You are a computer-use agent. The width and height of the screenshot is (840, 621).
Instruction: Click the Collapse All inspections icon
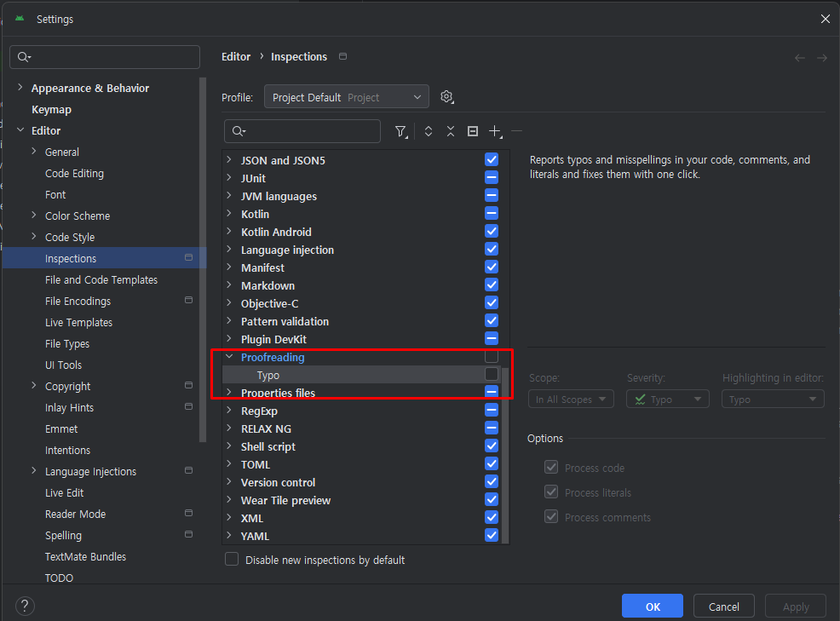pos(451,131)
